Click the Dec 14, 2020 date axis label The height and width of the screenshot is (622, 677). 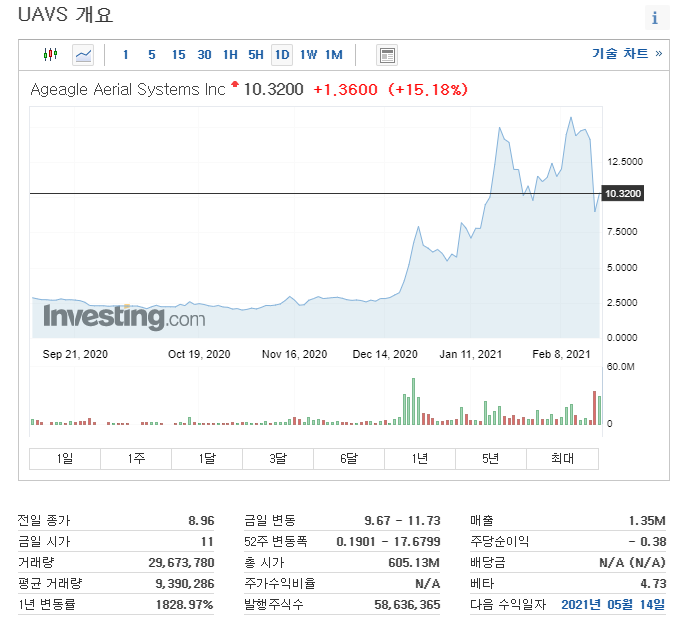tap(385, 354)
